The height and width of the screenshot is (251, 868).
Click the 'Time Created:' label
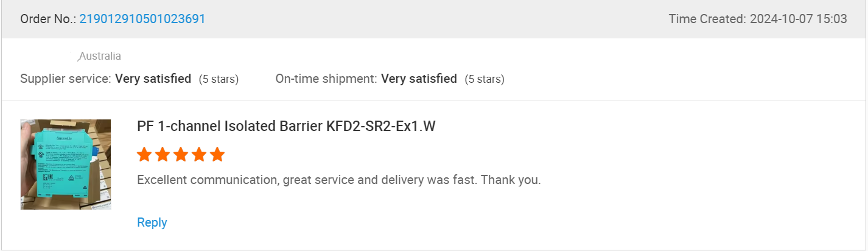coord(707,19)
